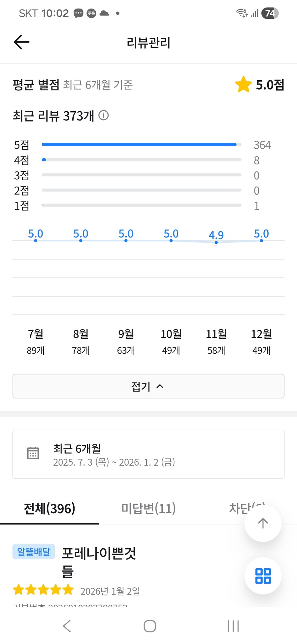Viewport: 297px width, 644px height.
Task: Tap the calendar icon in date range
Action: (x=33, y=453)
